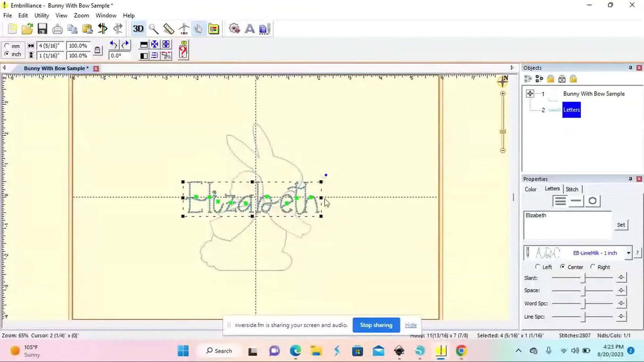
Task: Open the View menu
Action: (61, 16)
